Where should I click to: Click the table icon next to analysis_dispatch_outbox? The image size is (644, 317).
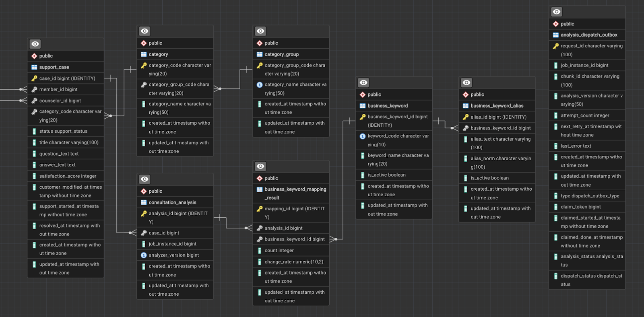tap(556, 35)
